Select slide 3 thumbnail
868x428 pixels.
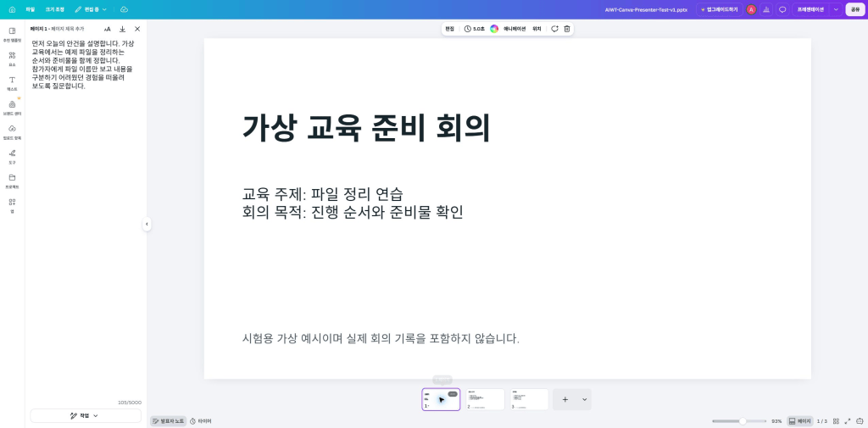529,399
